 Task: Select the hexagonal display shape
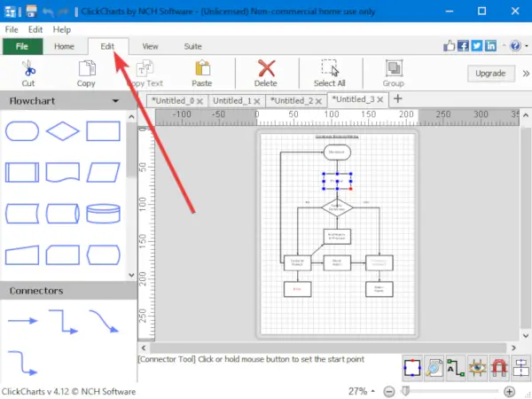[103, 254]
